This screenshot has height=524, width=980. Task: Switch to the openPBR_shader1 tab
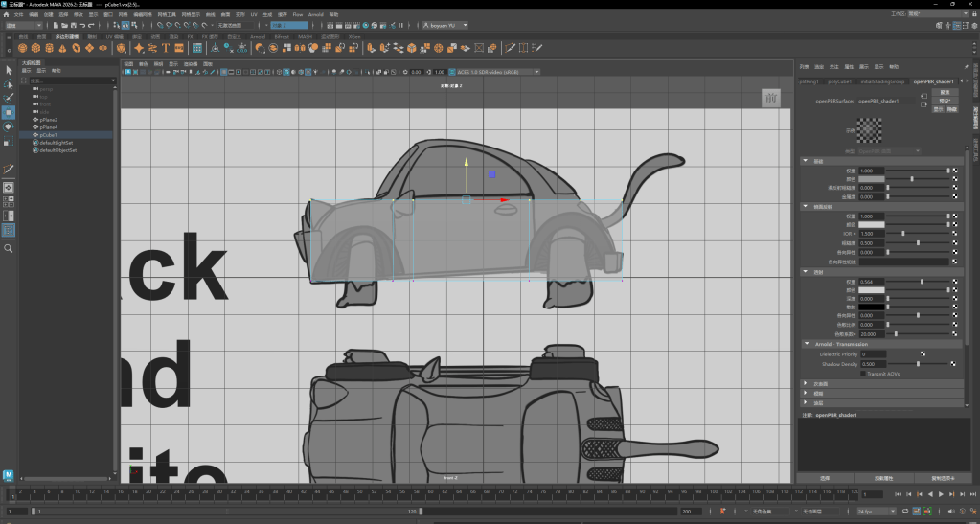[931, 81]
